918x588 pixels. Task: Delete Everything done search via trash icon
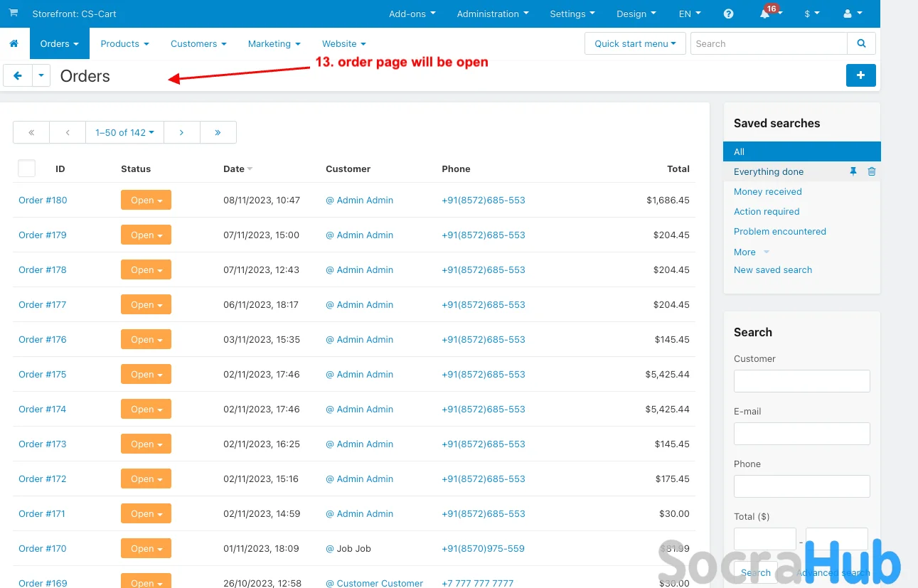872,172
